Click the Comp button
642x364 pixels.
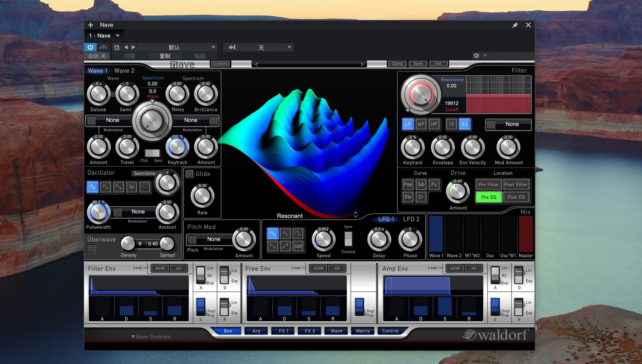[x=397, y=64]
